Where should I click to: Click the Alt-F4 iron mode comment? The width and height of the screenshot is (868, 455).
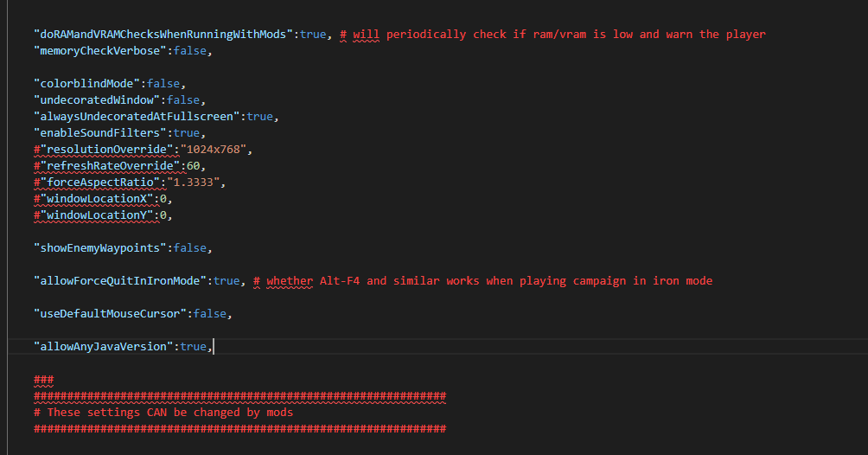click(x=488, y=281)
